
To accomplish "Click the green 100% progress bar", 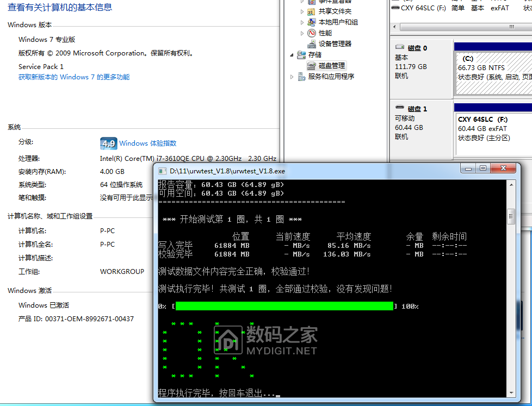I will click(284, 306).
